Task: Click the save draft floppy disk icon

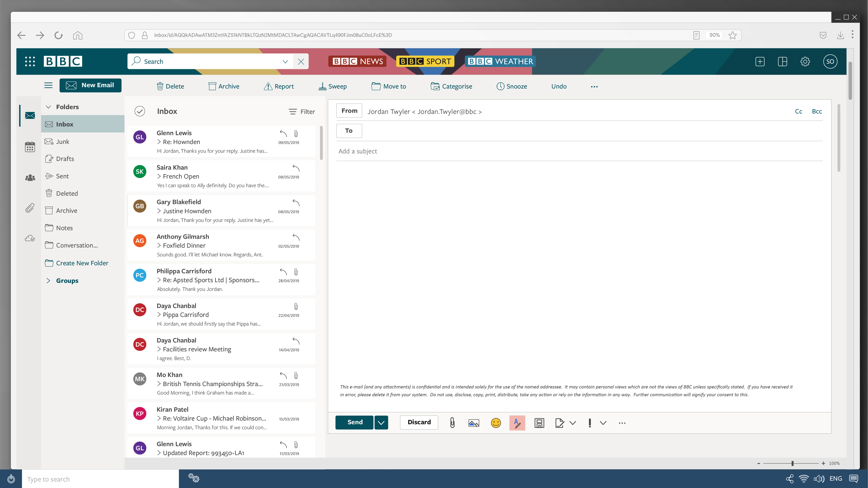Action: coord(539,423)
